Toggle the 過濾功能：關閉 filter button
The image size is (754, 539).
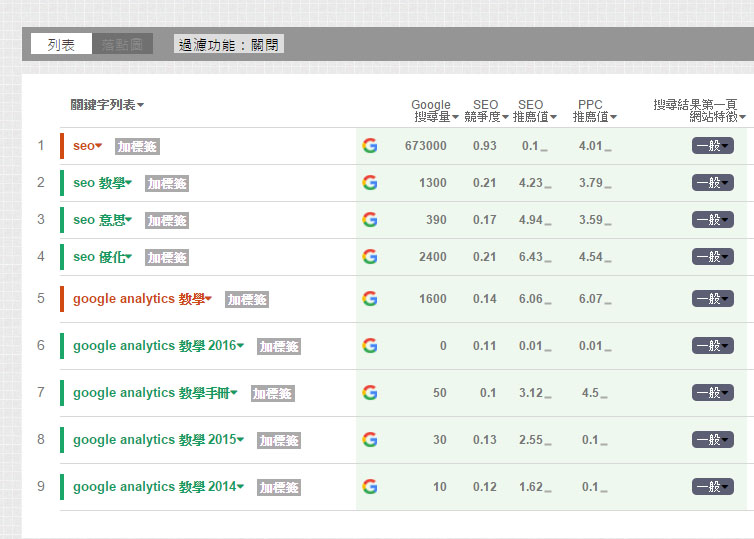228,44
